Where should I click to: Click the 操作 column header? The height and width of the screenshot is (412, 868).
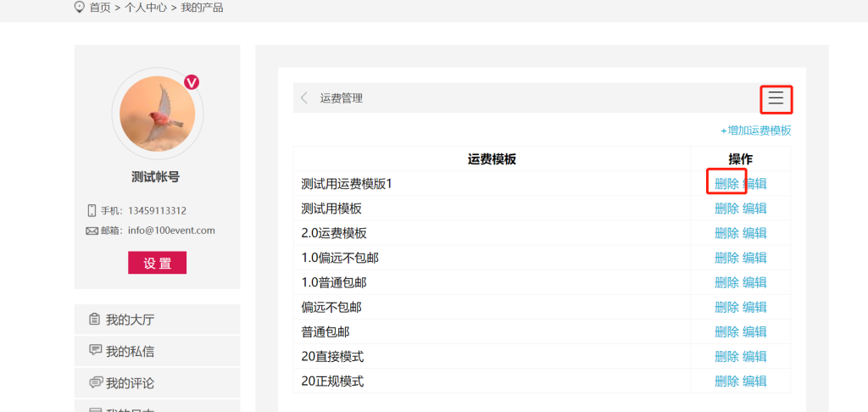click(740, 159)
